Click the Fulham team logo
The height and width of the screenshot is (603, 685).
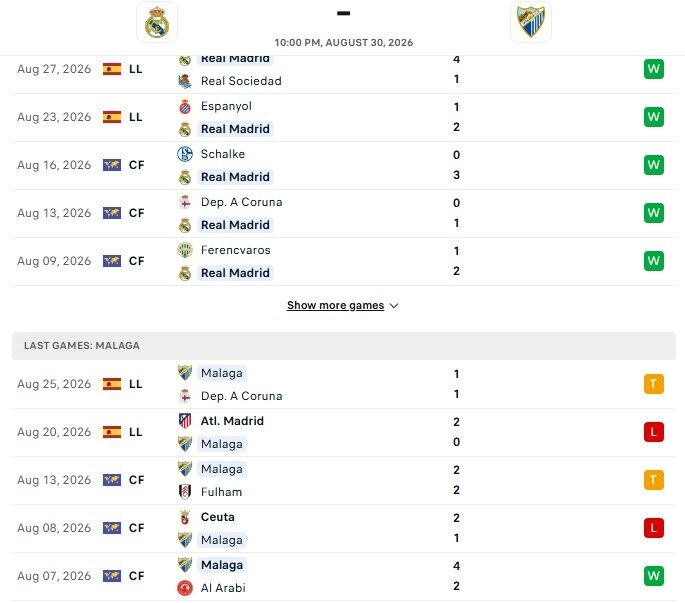coord(185,492)
